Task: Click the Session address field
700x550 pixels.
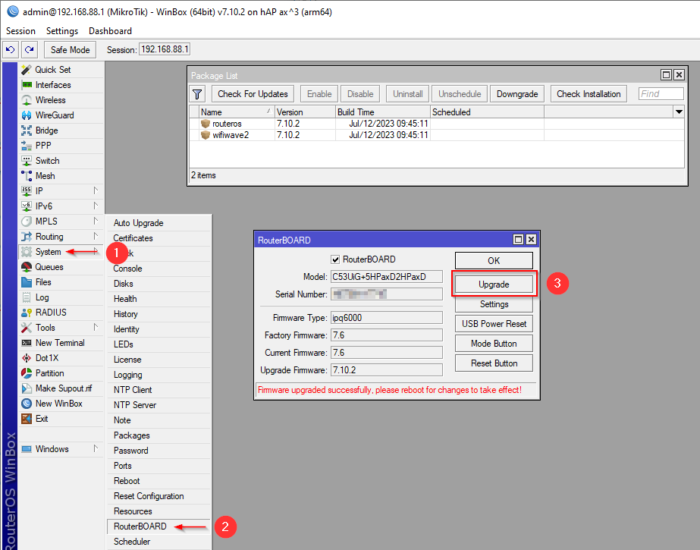Action: [165, 49]
